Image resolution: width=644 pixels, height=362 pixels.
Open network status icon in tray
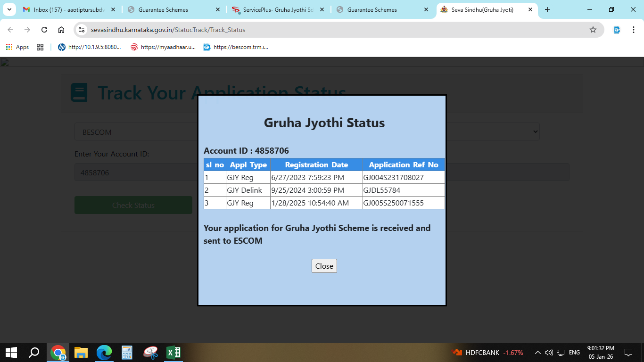561,353
